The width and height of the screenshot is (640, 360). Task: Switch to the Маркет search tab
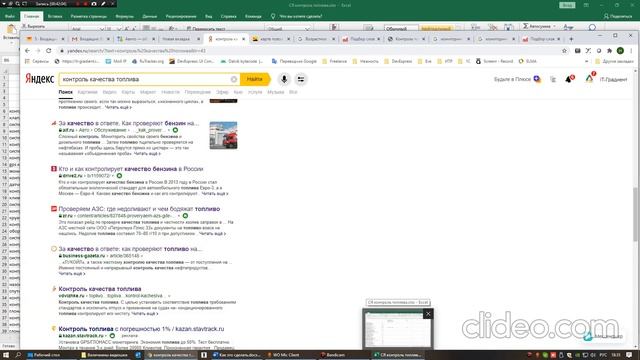[148, 92]
